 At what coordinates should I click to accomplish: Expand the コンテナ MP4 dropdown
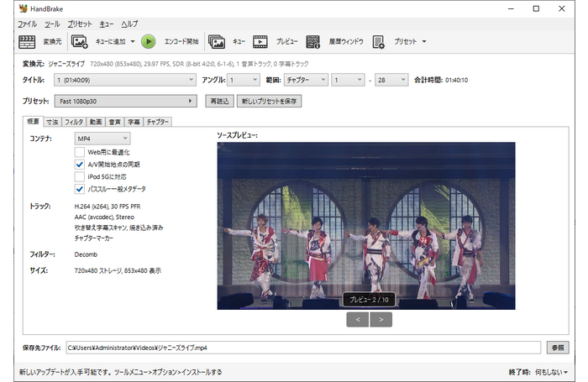tap(102, 138)
